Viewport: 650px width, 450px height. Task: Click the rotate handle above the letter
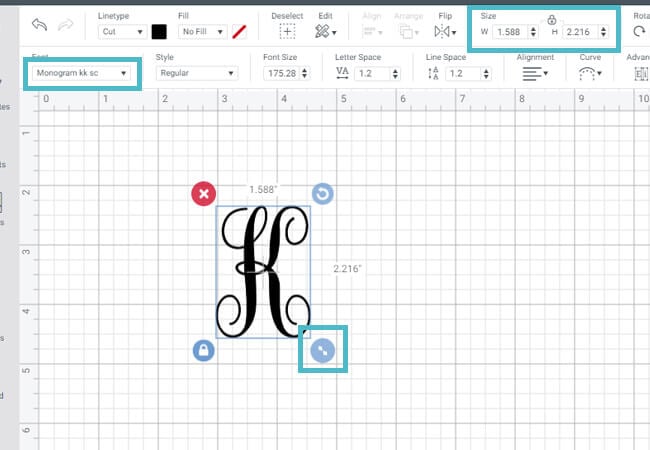point(323,194)
